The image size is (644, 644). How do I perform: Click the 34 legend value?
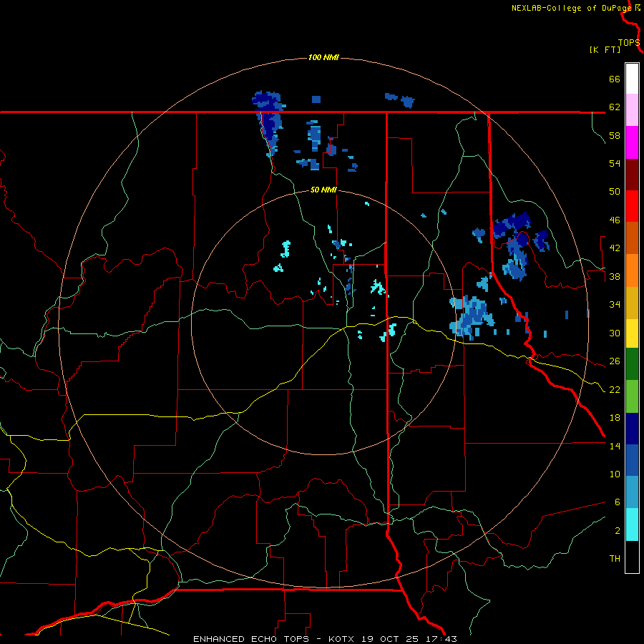coord(615,305)
